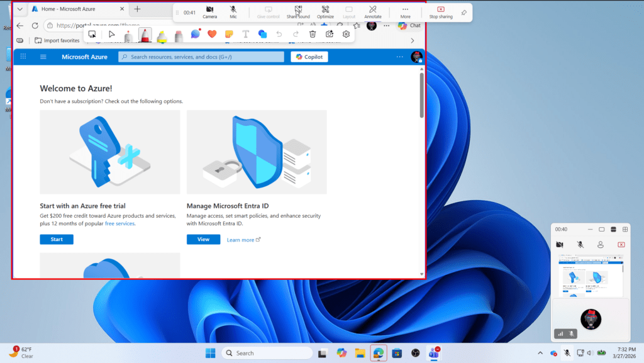Undo the last annotation
This screenshot has width=644, height=363.
tap(279, 34)
